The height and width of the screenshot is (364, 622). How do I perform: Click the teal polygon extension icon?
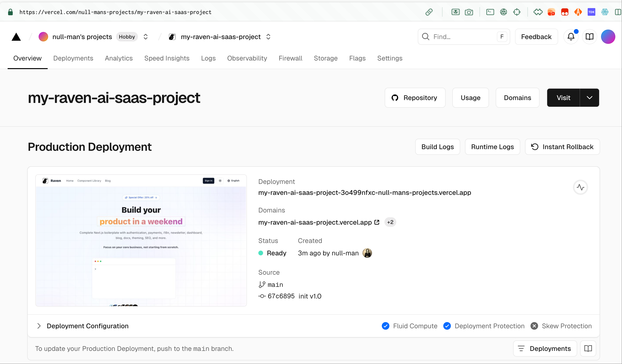point(605,12)
